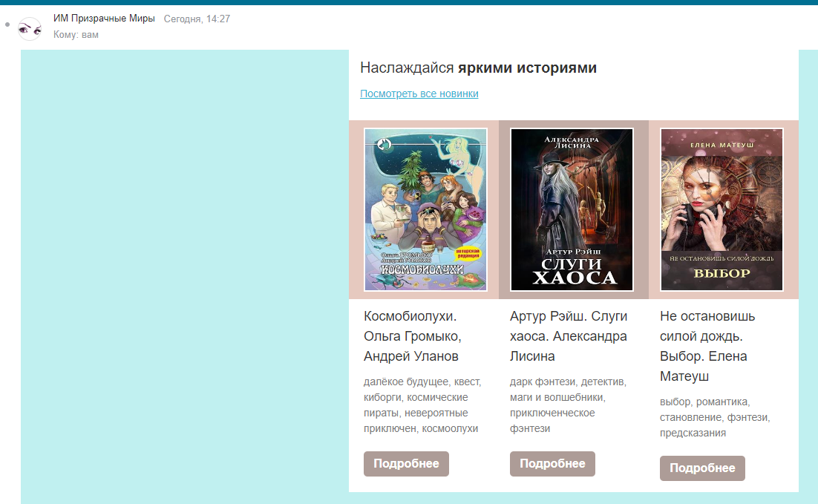This screenshot has width=818, height=504.
Task: Open sender name ИМ Призрачные Миры
Action: [104, 19]
